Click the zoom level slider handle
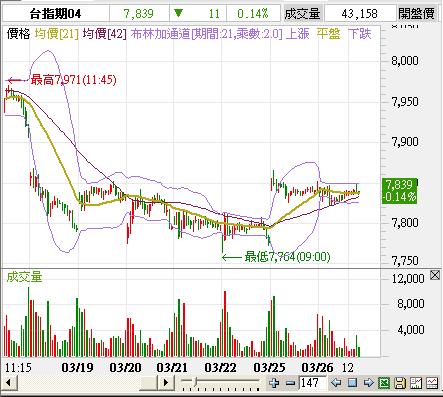 (195, 381)
